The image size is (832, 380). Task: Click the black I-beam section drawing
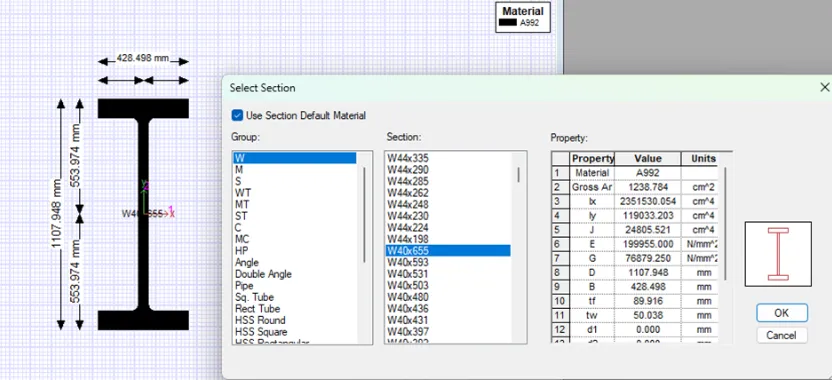(143, 214)
